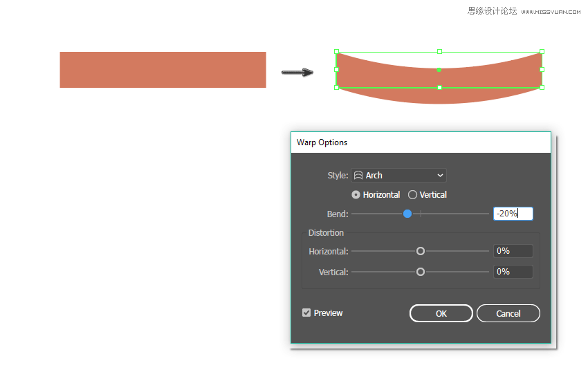Click the Warp Options dialog title bar

pos(421,142)
